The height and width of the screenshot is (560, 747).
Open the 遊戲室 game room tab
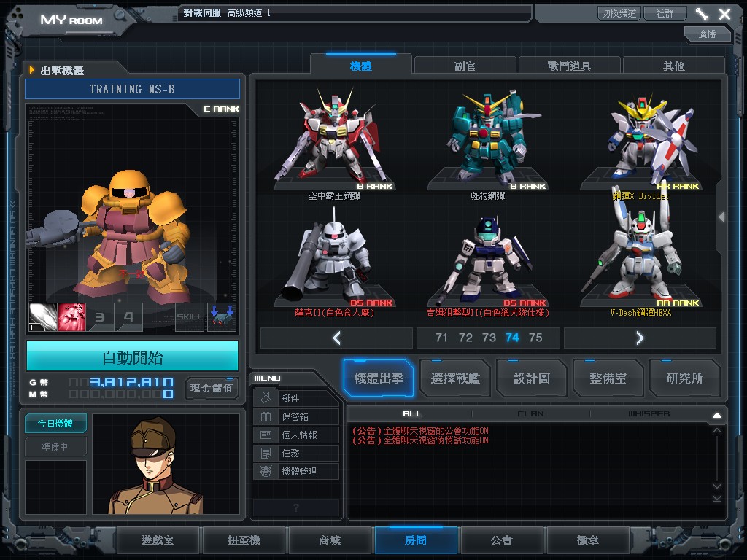point(158,540)
